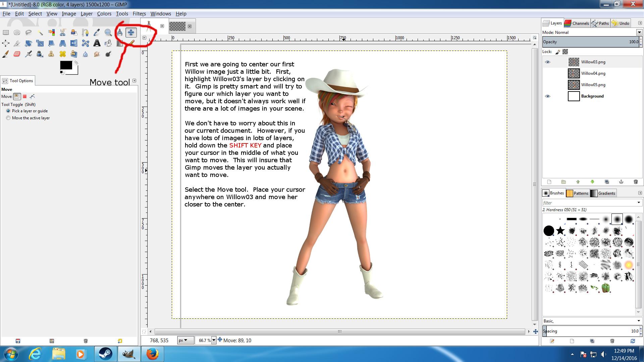Open the Filters menu
644x362 pixels.
[139, 14]
